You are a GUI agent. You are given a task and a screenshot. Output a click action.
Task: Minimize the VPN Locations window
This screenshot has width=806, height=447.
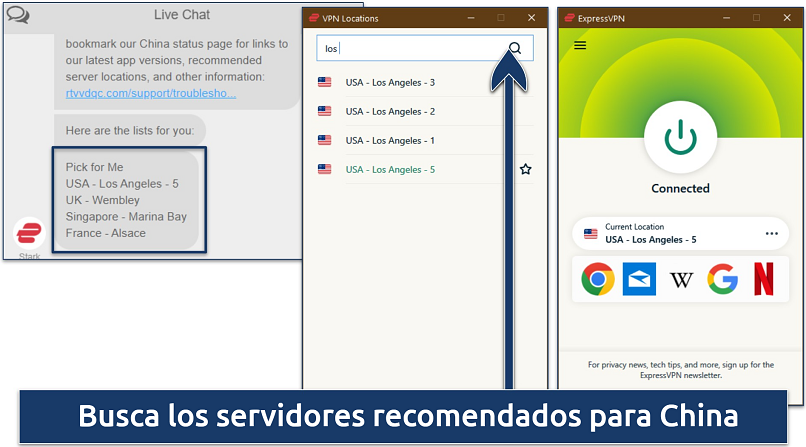[x=471, y=18]
